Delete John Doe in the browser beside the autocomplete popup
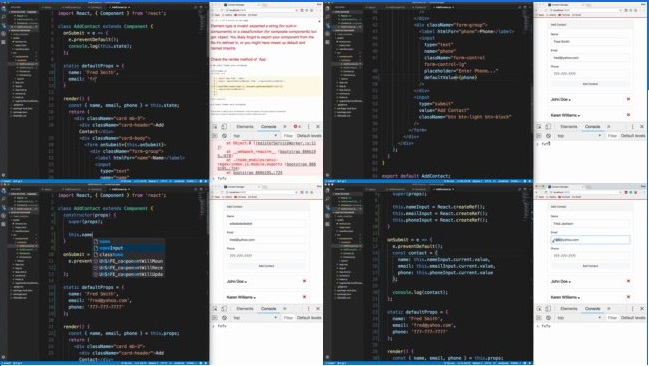 pyautogui.click(x=304, y=281)
